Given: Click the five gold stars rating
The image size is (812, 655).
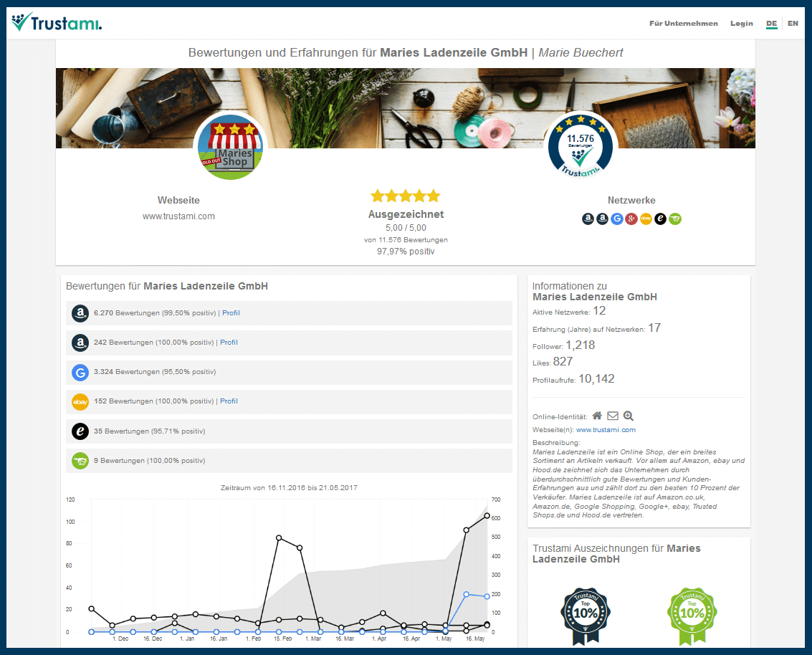Looking at the screenshot, I should [406, 196].
